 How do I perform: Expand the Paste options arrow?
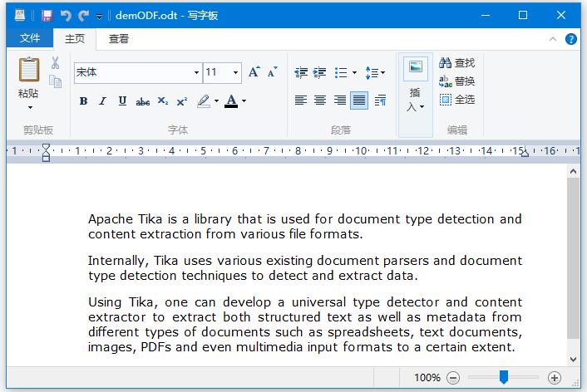(30, 108)
